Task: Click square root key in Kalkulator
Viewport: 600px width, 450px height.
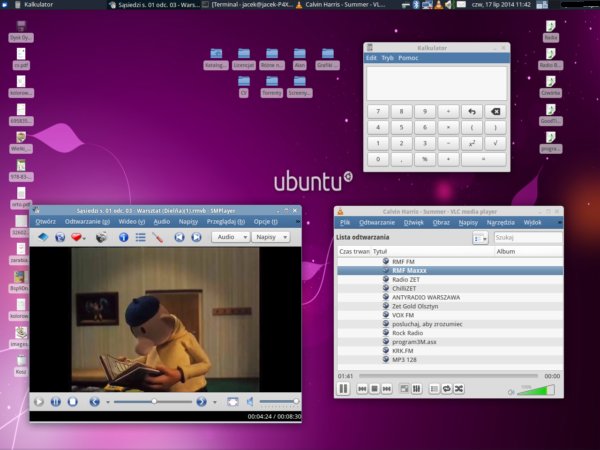Action: point(496,143)
